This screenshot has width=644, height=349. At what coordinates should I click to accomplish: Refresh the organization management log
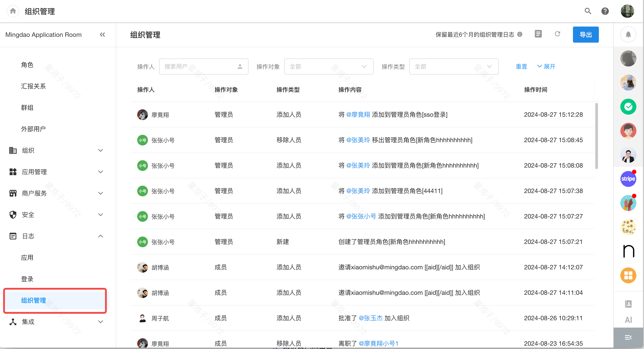point(558,34)
